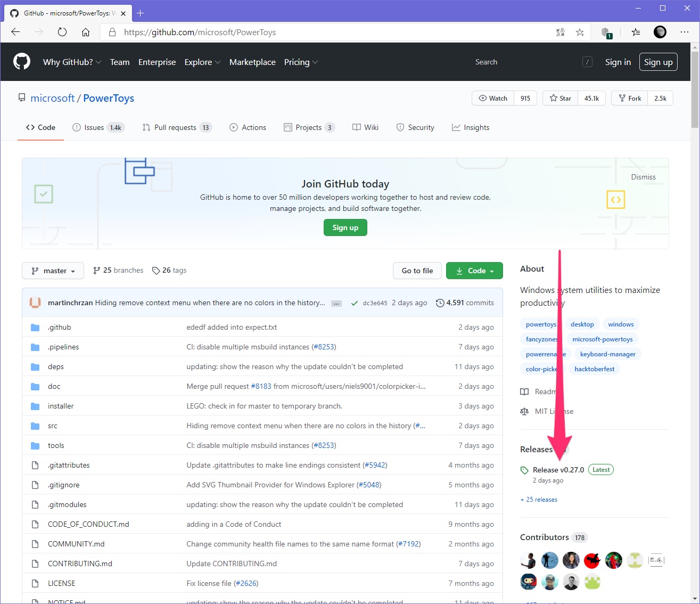Screen dimensions: 700x604
Task: Open the Issues tab
Action: coord(98,127)
